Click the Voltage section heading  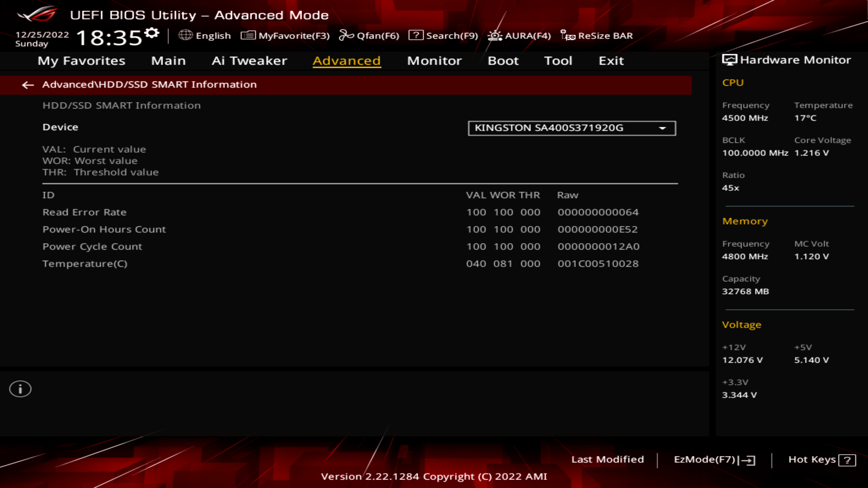pos(742,325)
